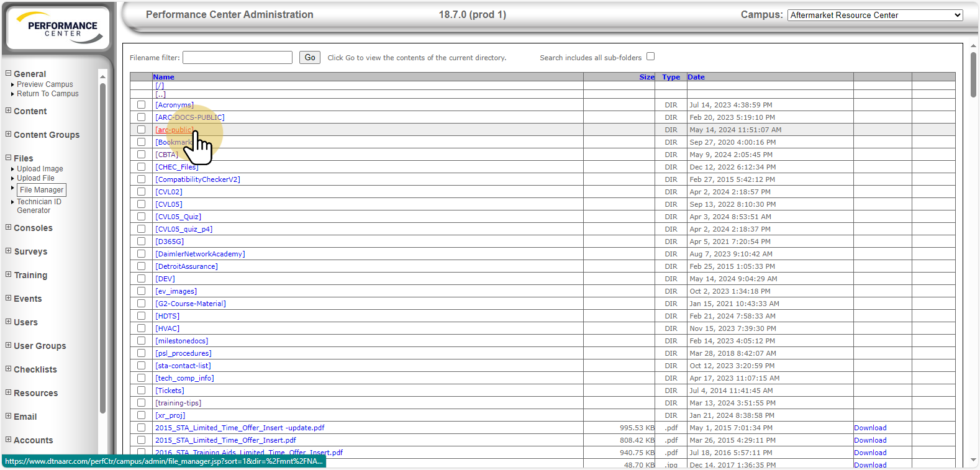980x470 pixels.
Task: Tick checkbox for Acronyms folder
Action: [x=141, y=105]
